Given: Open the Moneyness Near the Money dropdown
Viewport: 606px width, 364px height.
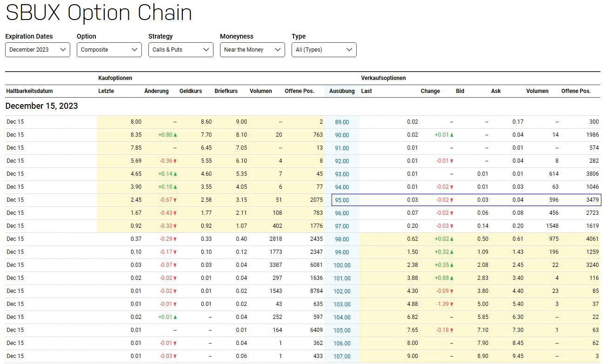Looking at the screenshot, I should [253, 50].
